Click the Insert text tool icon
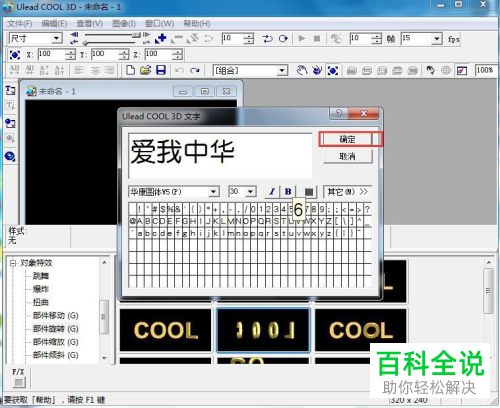The image size is (500, 408). [10, 90]
